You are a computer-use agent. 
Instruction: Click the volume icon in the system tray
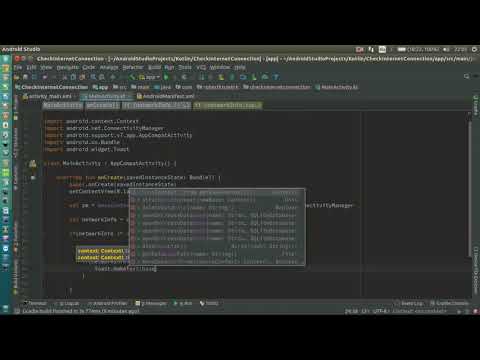(446, 49)
